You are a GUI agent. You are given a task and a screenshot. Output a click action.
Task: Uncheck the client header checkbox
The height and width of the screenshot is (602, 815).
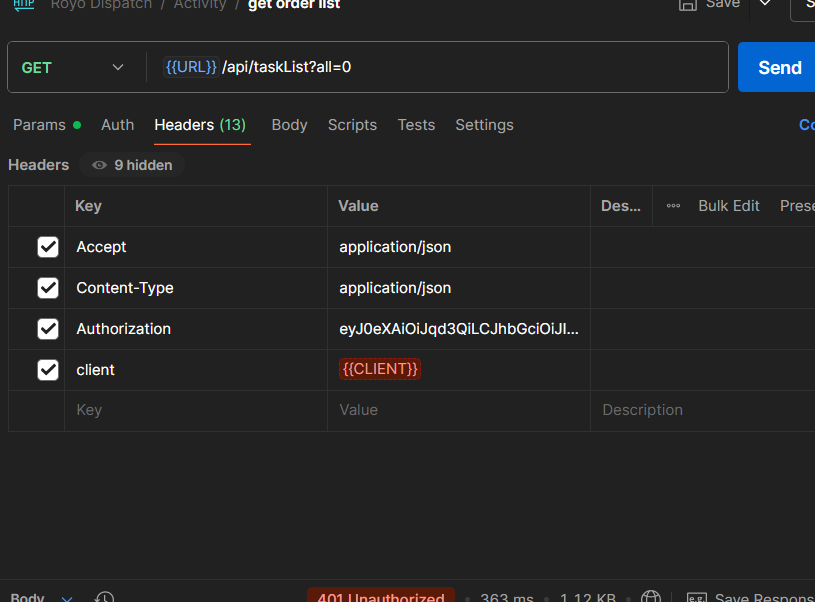point(48,370)
